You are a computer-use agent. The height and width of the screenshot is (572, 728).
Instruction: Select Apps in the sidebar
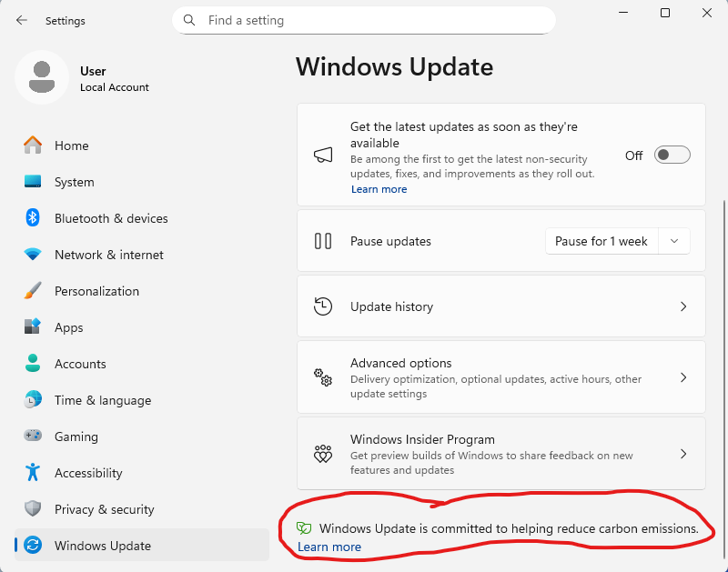142,326
